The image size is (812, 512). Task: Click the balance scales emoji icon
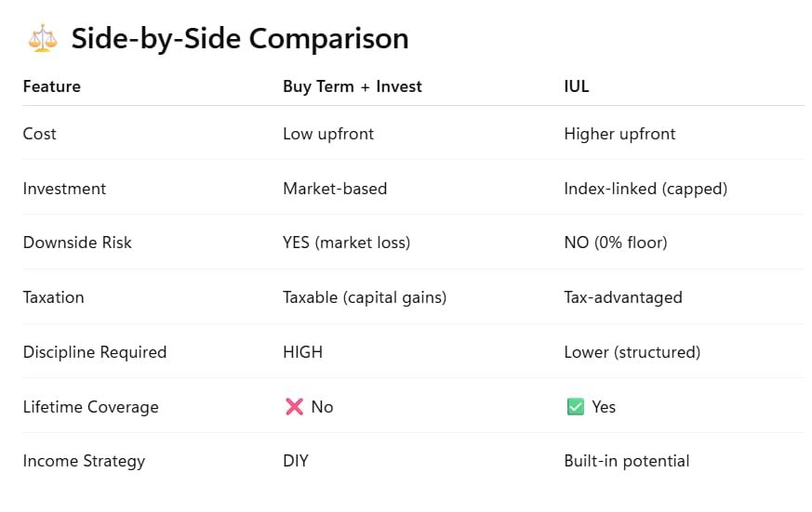point(43,38)
